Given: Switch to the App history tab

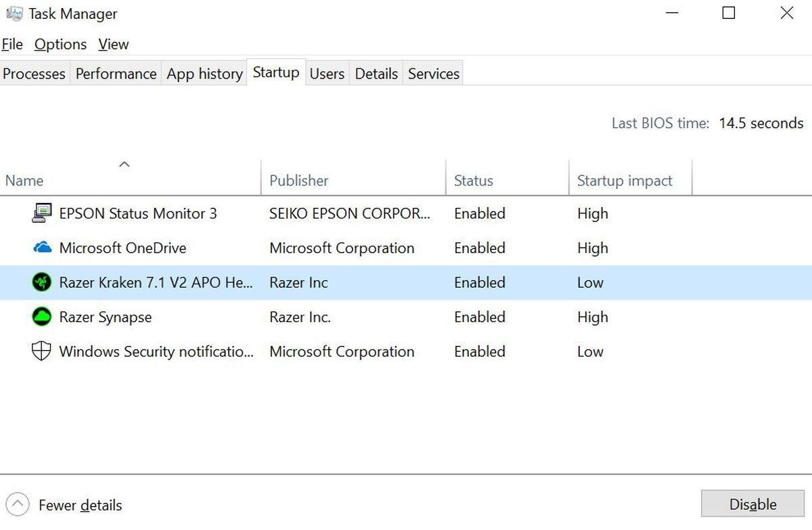Looking at the screenshot, I should click(x=205, y=73).
